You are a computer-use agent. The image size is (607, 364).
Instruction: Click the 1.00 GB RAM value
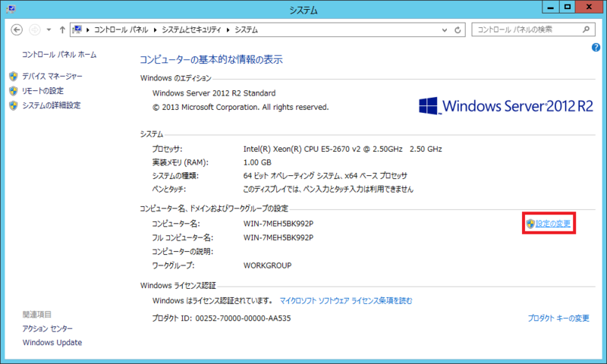257,162
